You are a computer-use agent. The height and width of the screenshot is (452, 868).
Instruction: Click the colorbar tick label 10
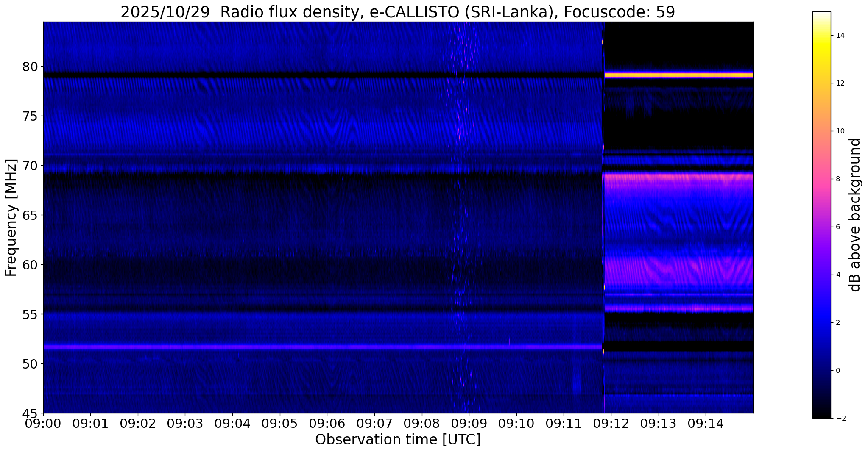(x=840, y=131)
